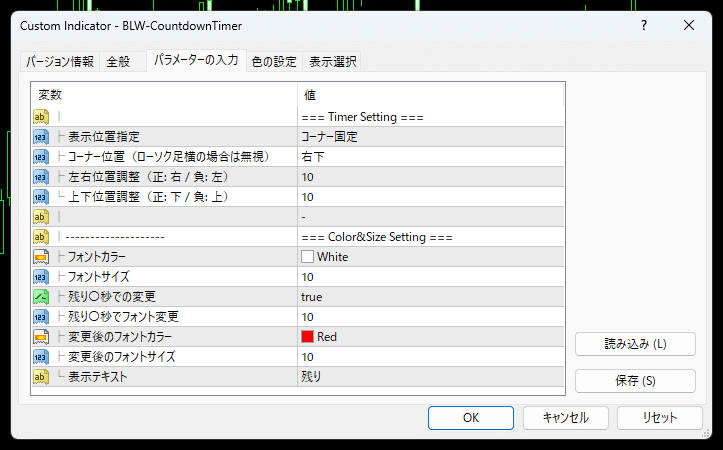Click the integer icon beside 左右位置調整 row
Viewport: 723px width, 450px height.
point(41,177)
